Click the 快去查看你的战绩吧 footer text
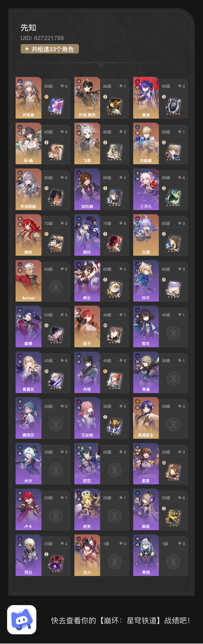 121,620
